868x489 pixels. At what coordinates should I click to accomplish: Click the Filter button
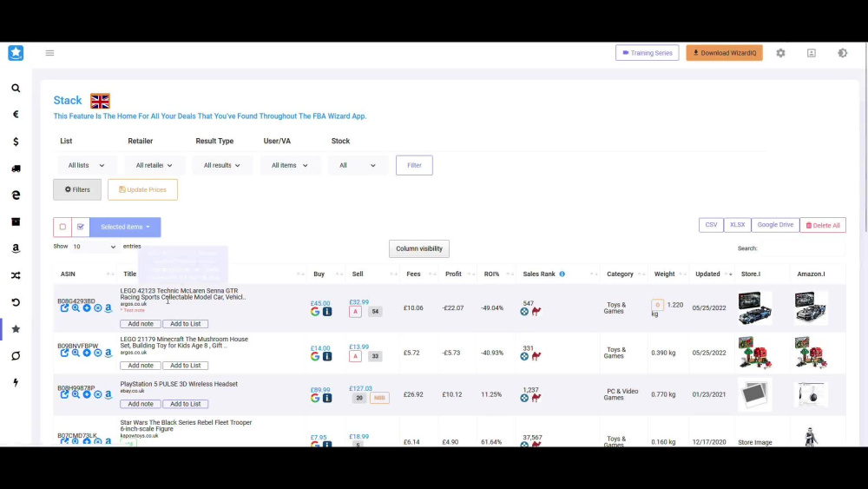pyautogui.click(x=414, y=165)
